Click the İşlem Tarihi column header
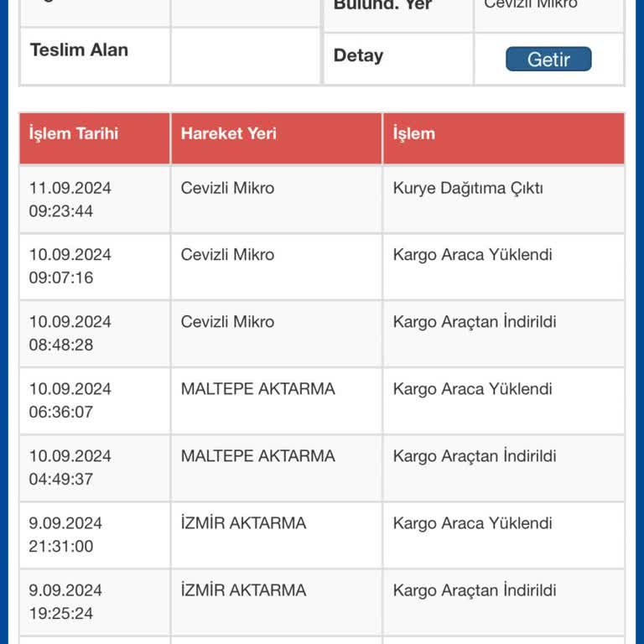This screenshot has width=644, height=644. tap(74, 134)
